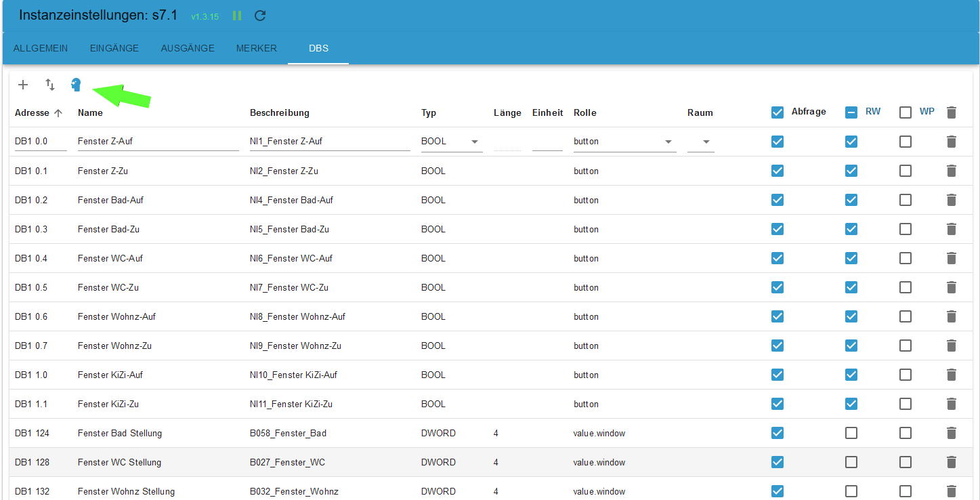Select the value.window role of DB1 124
This screenshot has width=980, height=500.
pyautogui.click(x=599, y=433)
